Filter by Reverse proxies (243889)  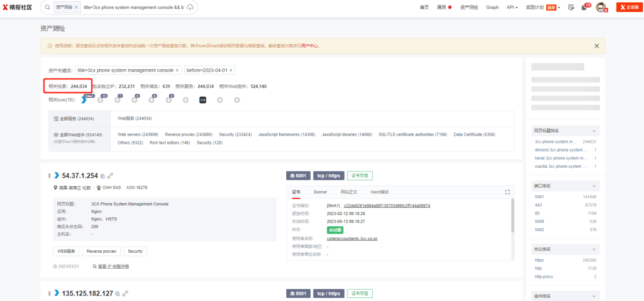(188, 134)
